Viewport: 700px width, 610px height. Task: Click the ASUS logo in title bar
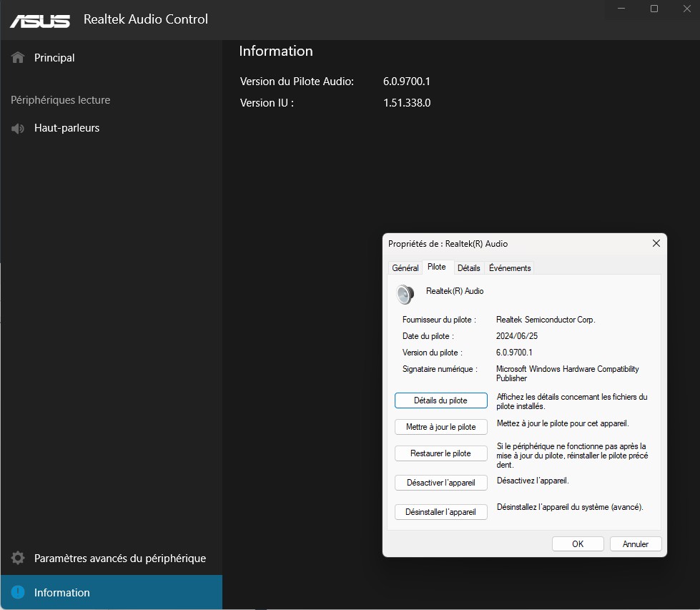click(40, 20)
